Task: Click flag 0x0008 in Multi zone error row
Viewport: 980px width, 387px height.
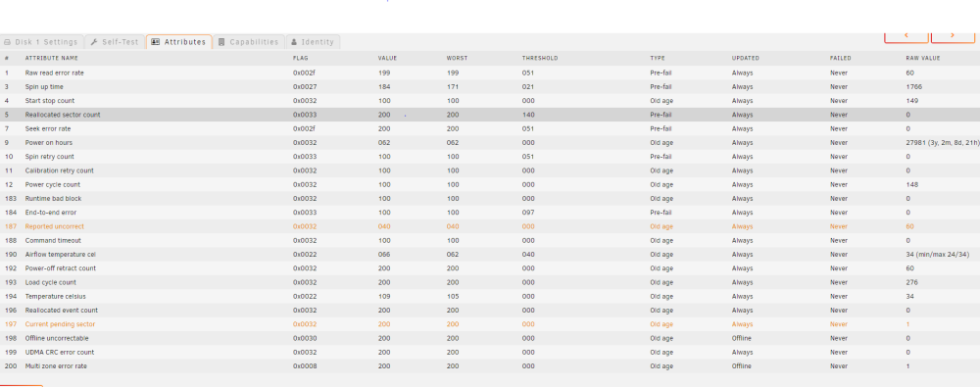Action: pos(305,365)
